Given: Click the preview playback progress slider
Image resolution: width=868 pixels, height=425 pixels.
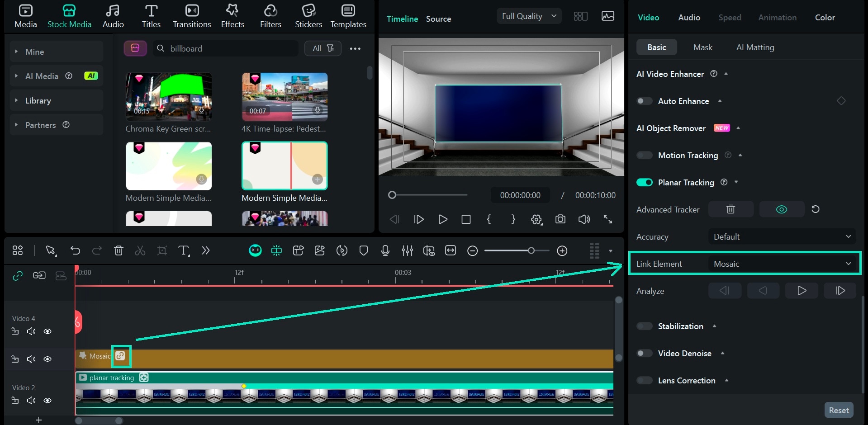Looking at the screenshot, I should tap(428, 195).
